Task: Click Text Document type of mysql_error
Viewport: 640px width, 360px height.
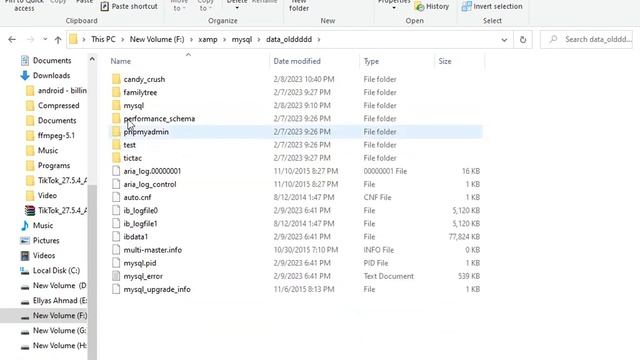Action: click(389, 276)
